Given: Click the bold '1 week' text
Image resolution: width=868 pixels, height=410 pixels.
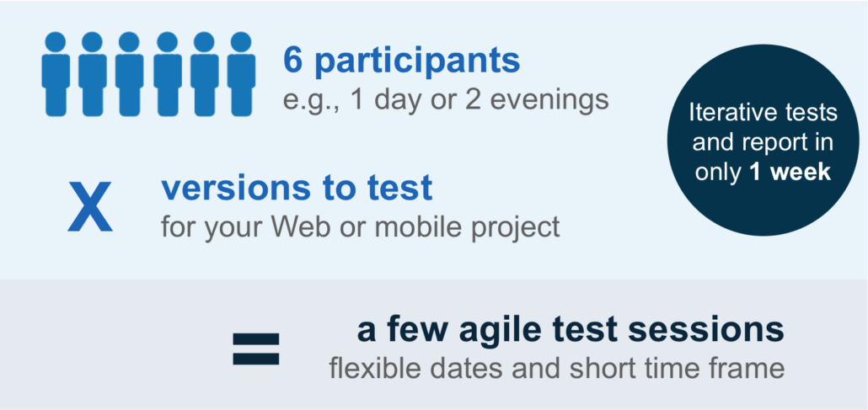Looking at the screenshot, I should click(790, 172).
